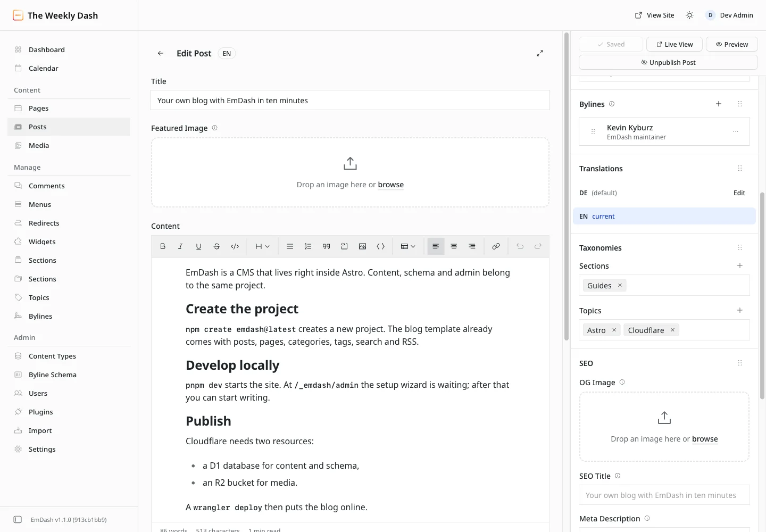Click the Preview button
This screenshot has height=532, width=766.
[732, 44]
